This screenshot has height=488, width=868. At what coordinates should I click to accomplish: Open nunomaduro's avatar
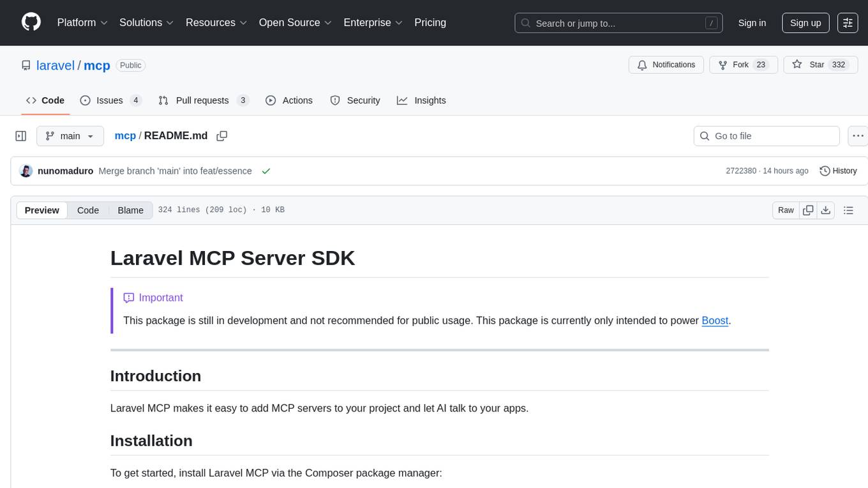[26, 171]
